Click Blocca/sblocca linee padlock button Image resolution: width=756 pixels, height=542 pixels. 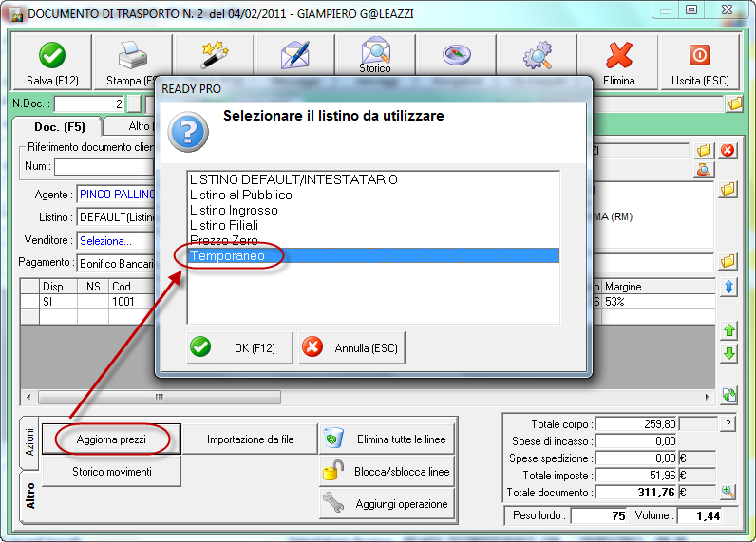[x=387, y=471]
